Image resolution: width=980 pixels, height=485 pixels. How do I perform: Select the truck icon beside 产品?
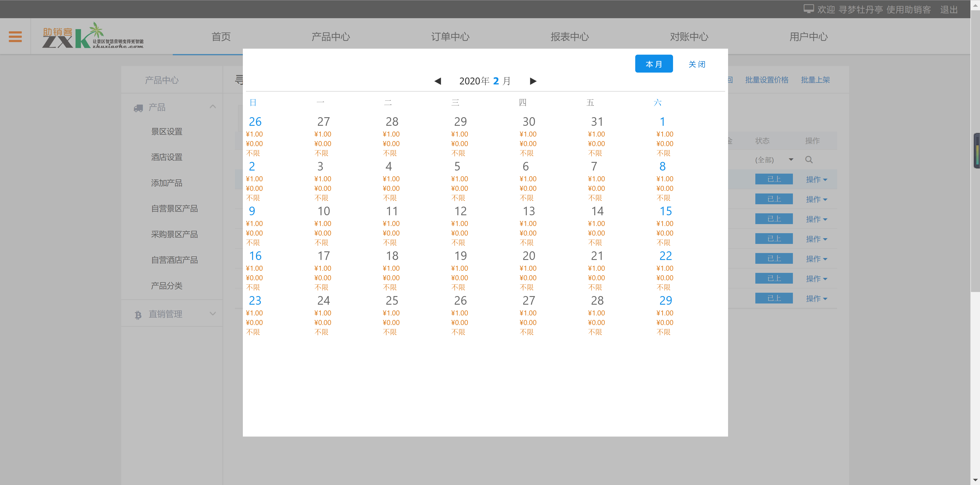click(138, 108)
